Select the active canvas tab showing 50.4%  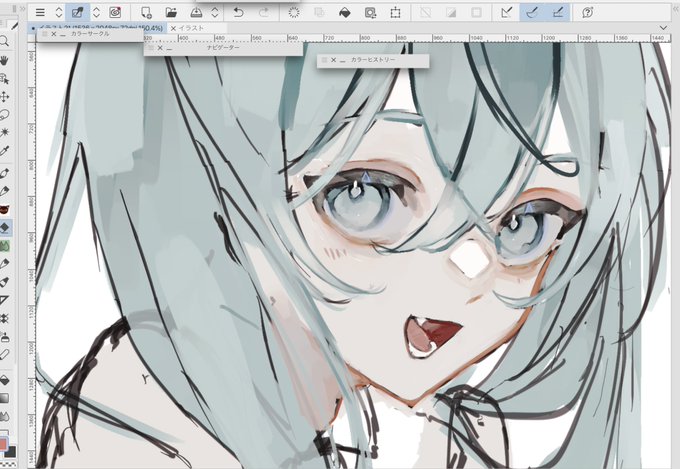tap(98, 28)
